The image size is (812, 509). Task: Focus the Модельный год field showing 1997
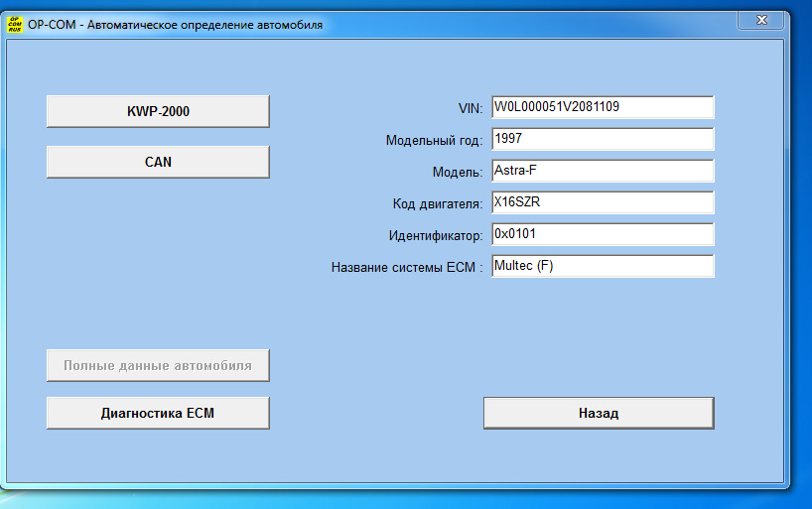pyautogui.click(x=602, y=139)
